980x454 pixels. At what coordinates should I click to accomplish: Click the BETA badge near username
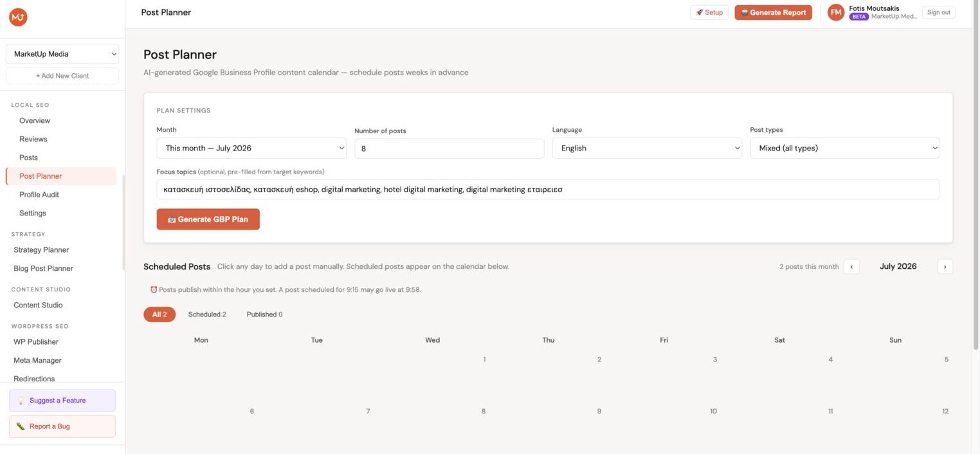pyautogui.click(x=859, y=17)
